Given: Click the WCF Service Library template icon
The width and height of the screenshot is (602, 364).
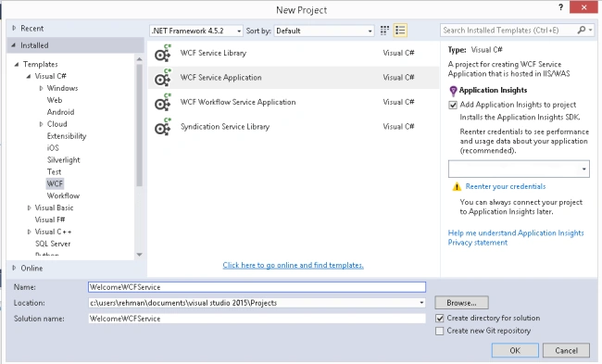Looking at the screenshot, I should coord(163,53).
